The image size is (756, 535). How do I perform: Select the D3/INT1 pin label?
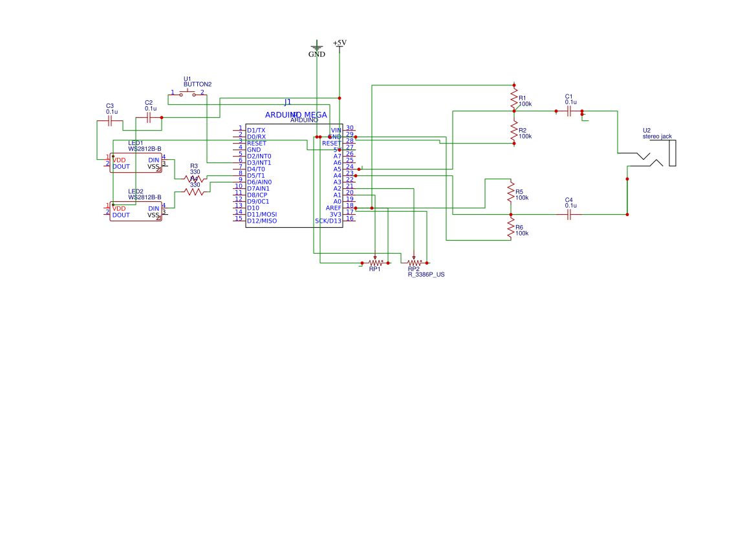(259, 163)
